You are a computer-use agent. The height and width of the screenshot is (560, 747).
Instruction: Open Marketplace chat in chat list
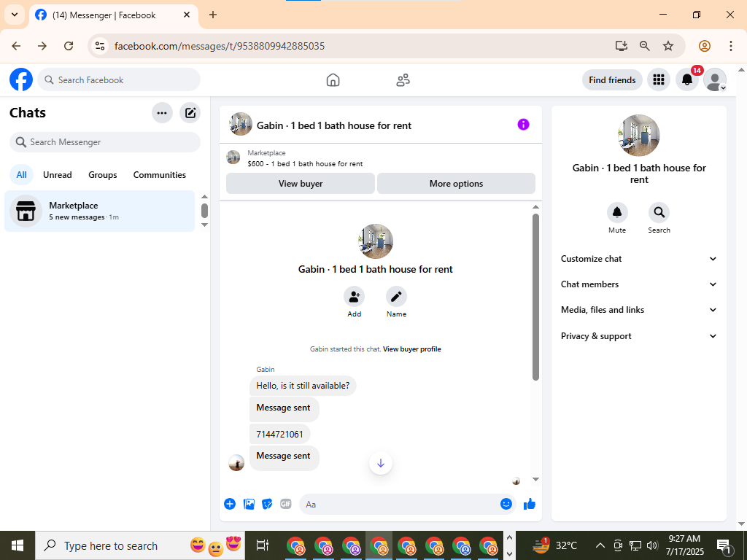[99, 211]
